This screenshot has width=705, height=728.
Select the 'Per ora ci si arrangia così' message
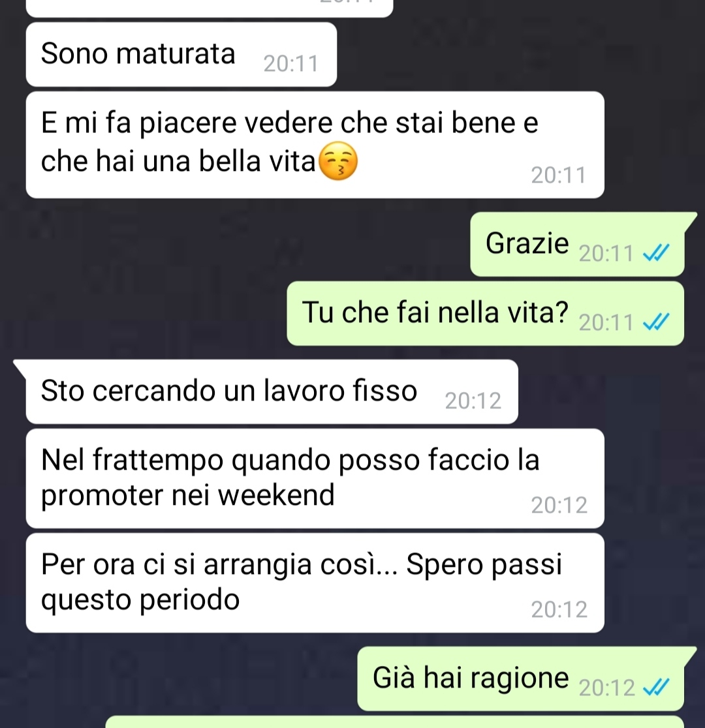coord(315,583)
